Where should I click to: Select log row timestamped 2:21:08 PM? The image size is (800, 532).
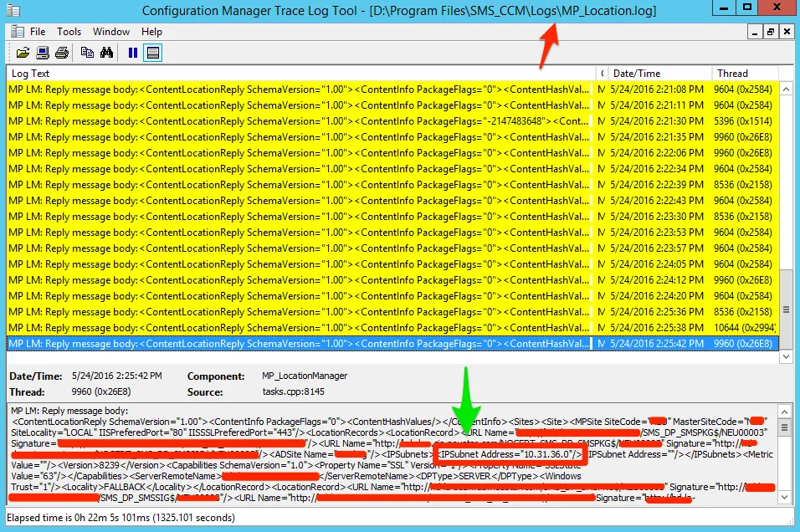point(392,90)
